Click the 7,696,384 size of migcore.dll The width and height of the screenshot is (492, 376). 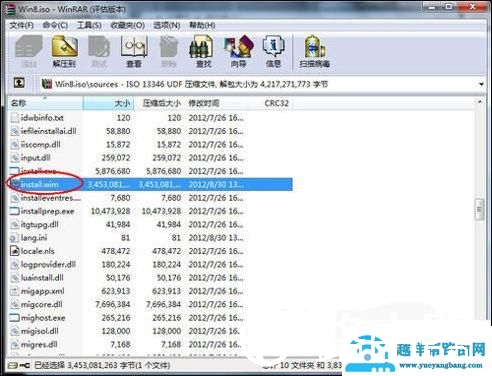[x=113, y=304]
